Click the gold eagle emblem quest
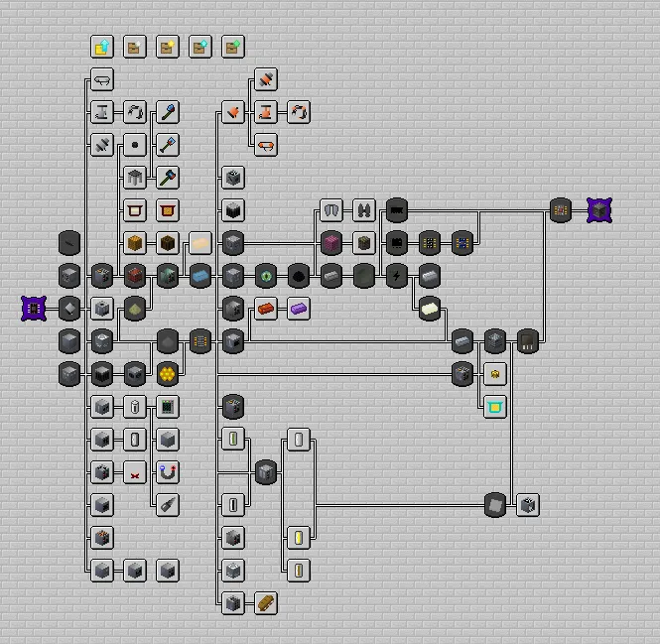This screenshot has height=644, width=660. (x=495, y=374)
